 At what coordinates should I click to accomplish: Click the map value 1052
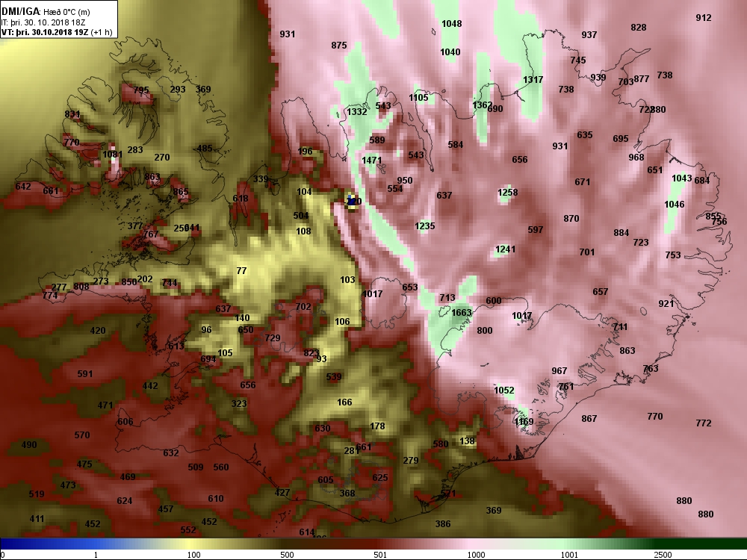tap(504, 390)
